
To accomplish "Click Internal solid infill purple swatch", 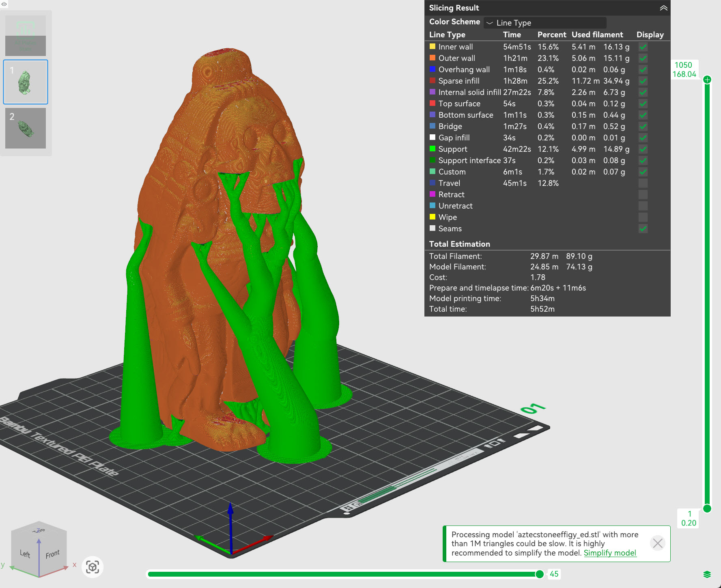I will pyautogui.click(x=433, y=92).
